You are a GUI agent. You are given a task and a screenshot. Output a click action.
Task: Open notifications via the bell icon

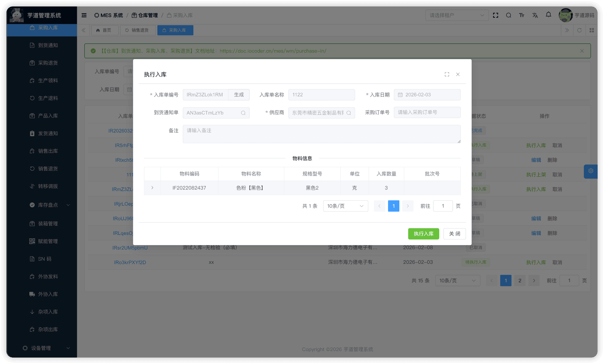click(x=548, y=15)
